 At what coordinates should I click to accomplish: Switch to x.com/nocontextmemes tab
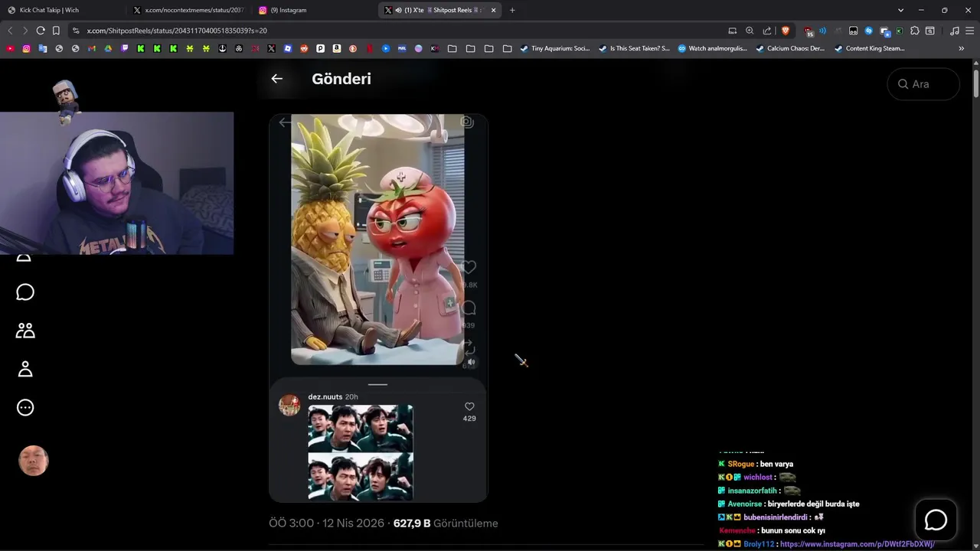click(188, 10)
